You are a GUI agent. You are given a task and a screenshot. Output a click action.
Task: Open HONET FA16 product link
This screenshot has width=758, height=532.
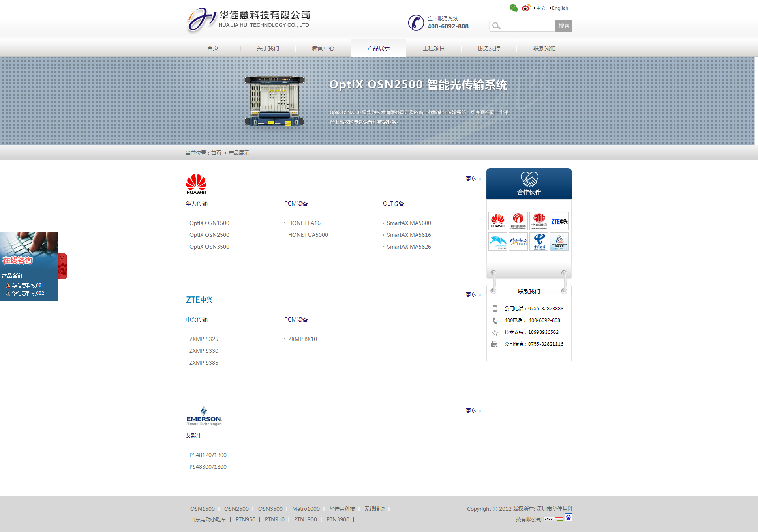(x=304, y=223)
